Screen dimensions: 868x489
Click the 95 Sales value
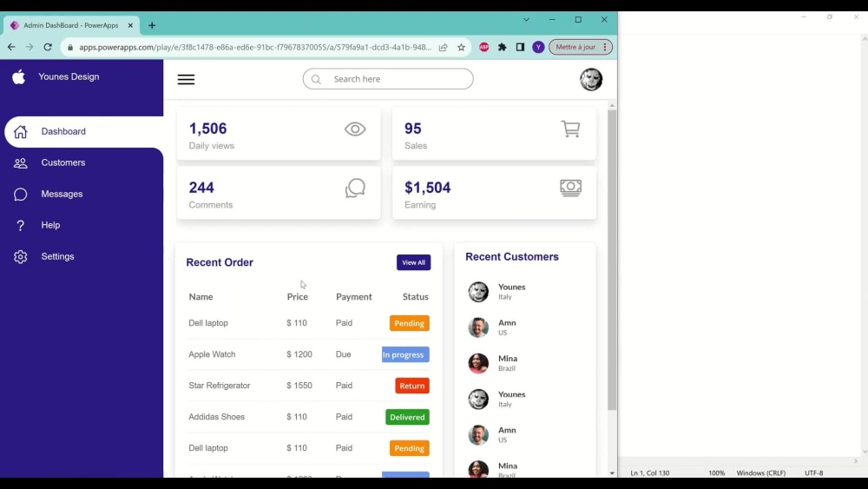tap(413, 129)
